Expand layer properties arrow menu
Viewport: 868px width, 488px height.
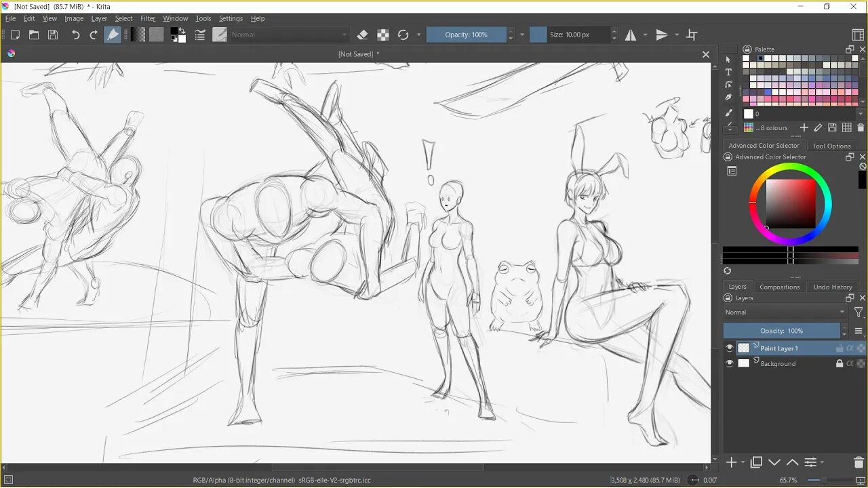[x=823, y=463]
